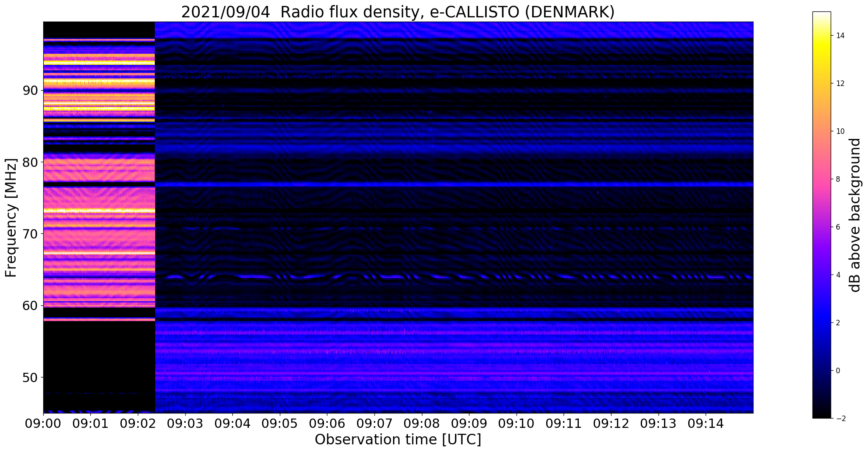
Task: Click the 80 tick label on frequency axis
Action: tap(31, 162)
